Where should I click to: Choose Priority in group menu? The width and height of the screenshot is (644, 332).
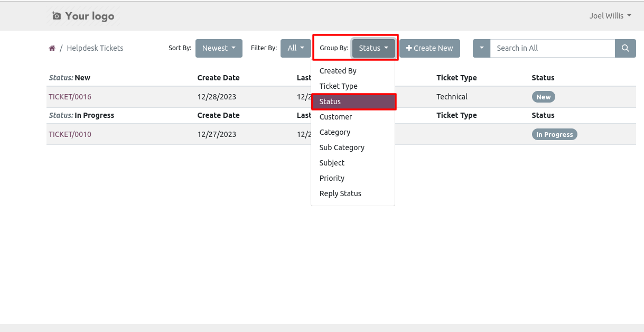pos(353,178)
